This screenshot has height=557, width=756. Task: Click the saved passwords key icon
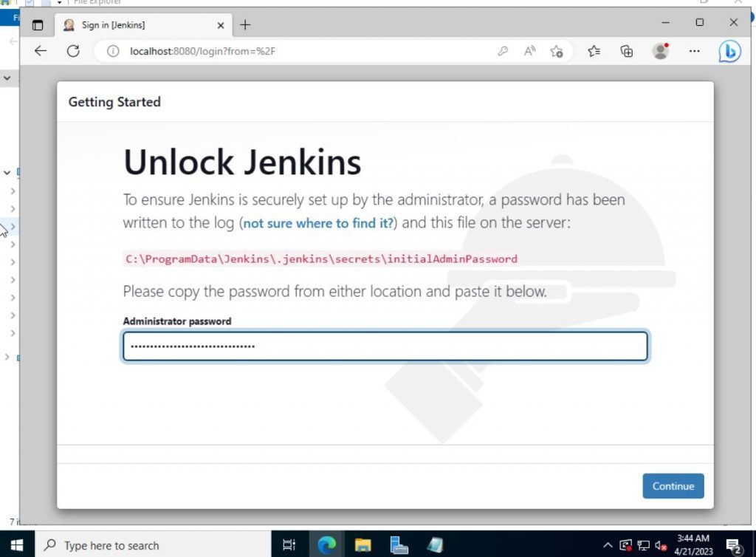coord(504,51)
